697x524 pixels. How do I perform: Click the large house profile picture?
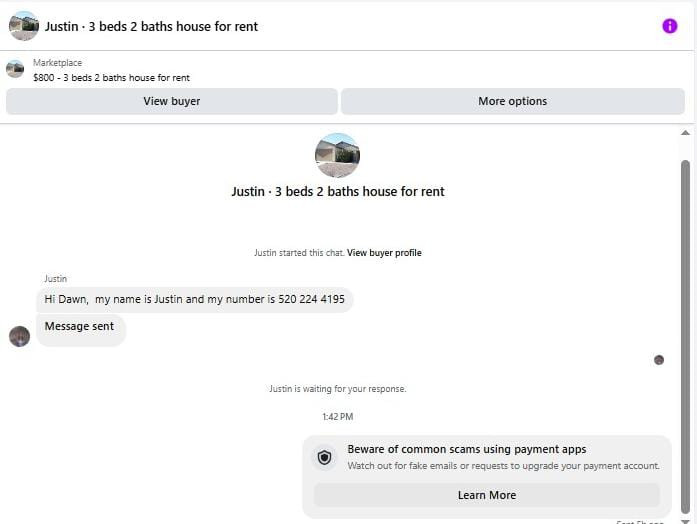[337, 156]
